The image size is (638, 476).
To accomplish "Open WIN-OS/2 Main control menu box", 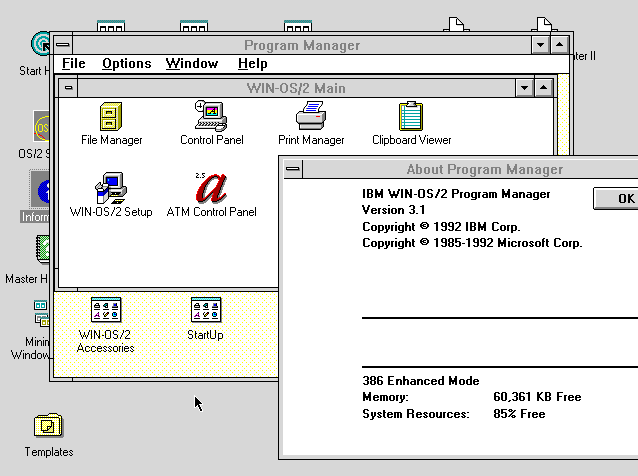I will point(69,88).
